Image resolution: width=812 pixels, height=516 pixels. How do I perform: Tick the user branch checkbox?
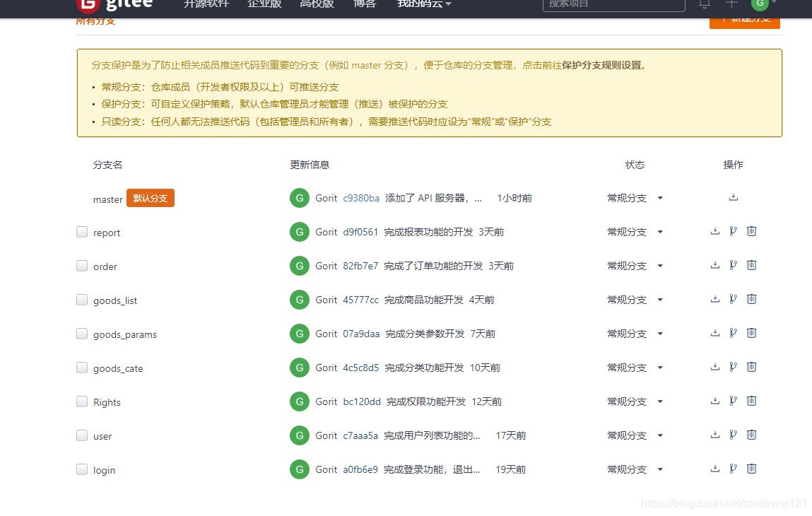click(x=82, y=435)
